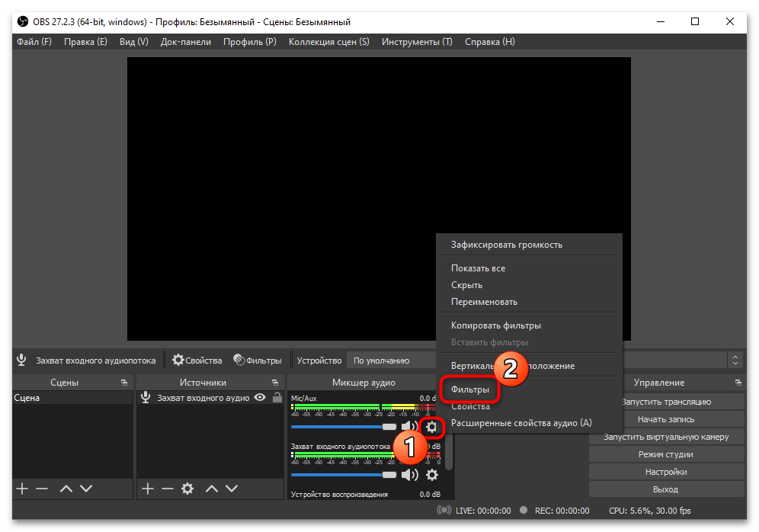
Task: Open Mic/Aux gear settings icon
Action: click(x=431, y=427)
